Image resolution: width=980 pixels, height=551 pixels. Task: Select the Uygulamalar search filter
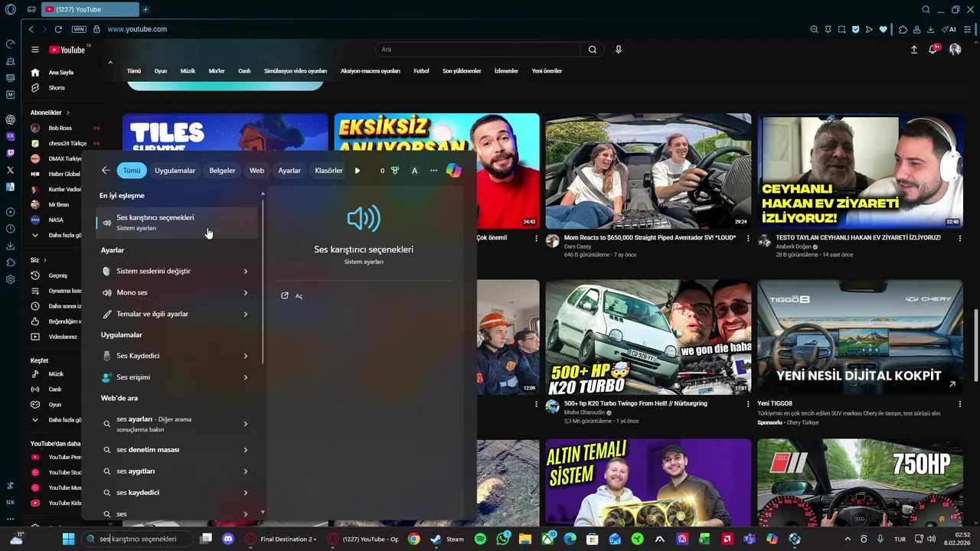[x=175, y=171]
